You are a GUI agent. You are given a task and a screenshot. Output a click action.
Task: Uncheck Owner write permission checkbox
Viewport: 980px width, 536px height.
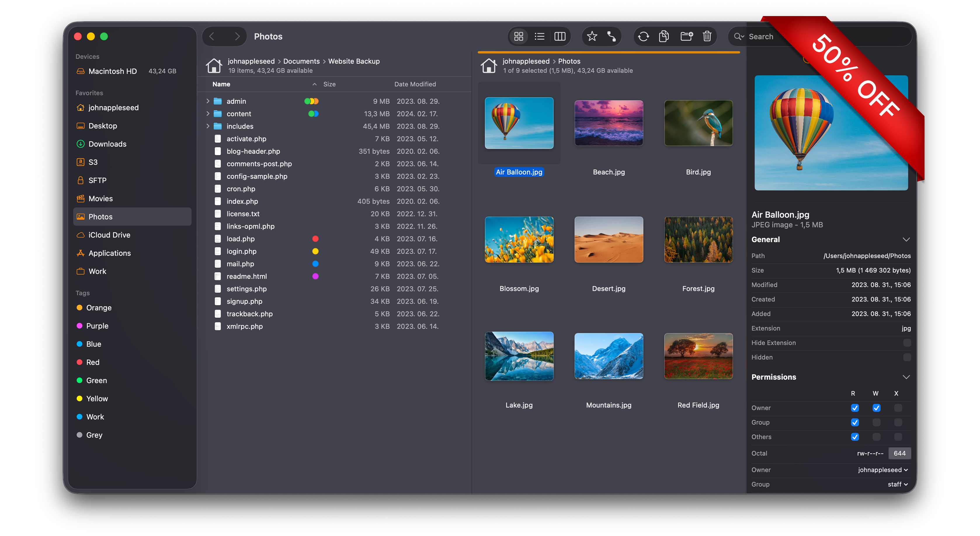876,408
